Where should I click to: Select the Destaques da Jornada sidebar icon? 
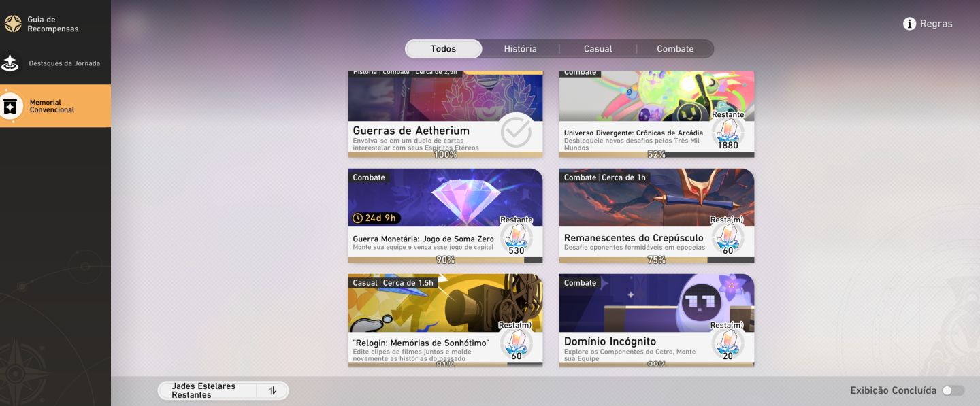pos(10,63)
